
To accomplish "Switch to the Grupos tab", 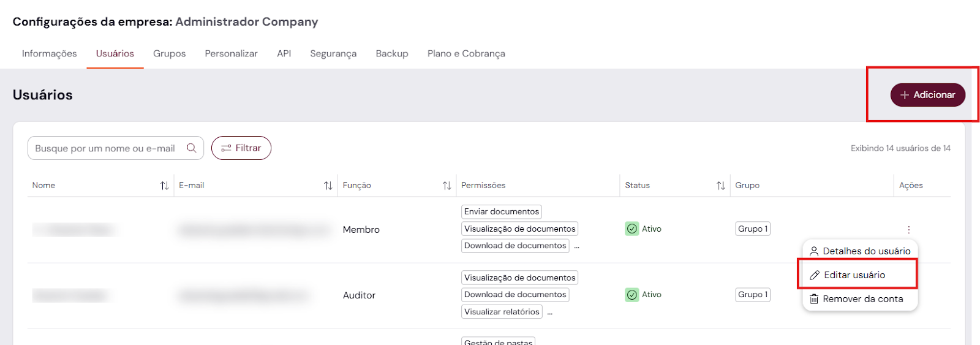I will click(x=169, y=53).
